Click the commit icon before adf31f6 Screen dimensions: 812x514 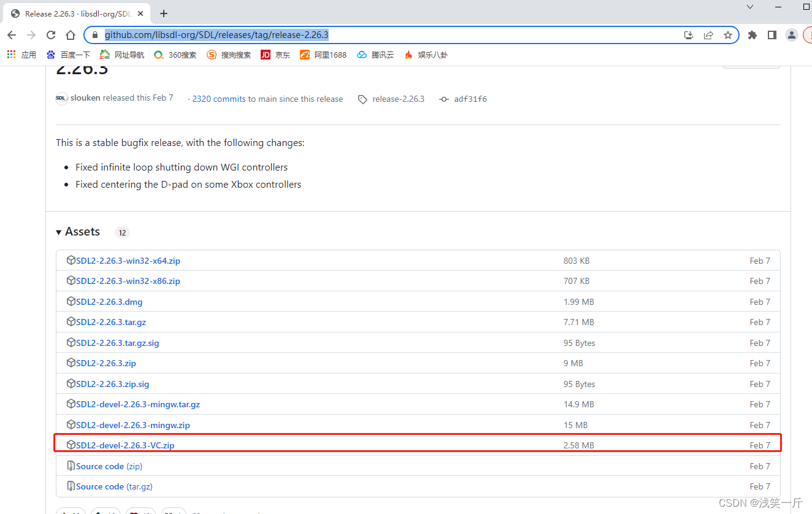pyautogui.click(x=444, y=99)
